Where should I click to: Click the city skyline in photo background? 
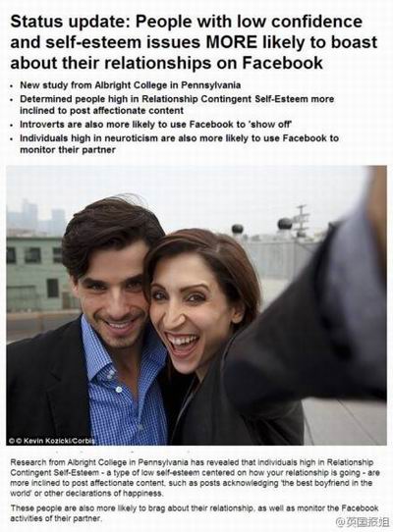tap(35, 215)
